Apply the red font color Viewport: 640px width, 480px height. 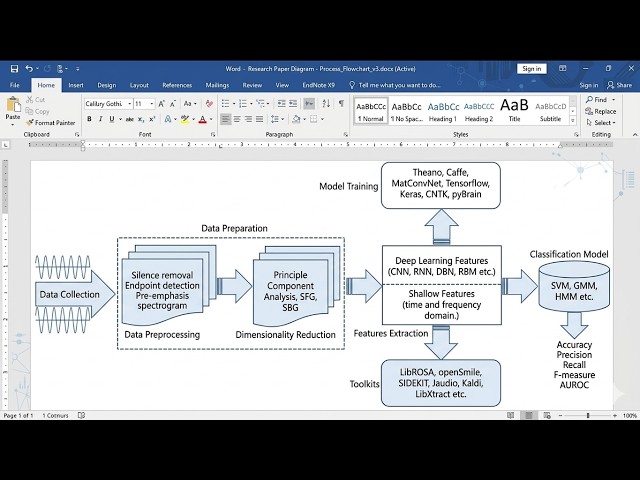[x=202, y=119]
